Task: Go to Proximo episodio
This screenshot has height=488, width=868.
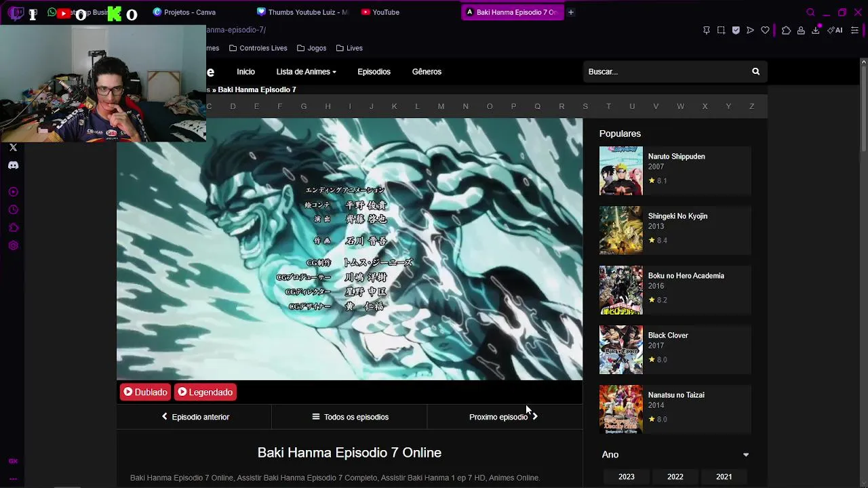Action: point(503,417)
